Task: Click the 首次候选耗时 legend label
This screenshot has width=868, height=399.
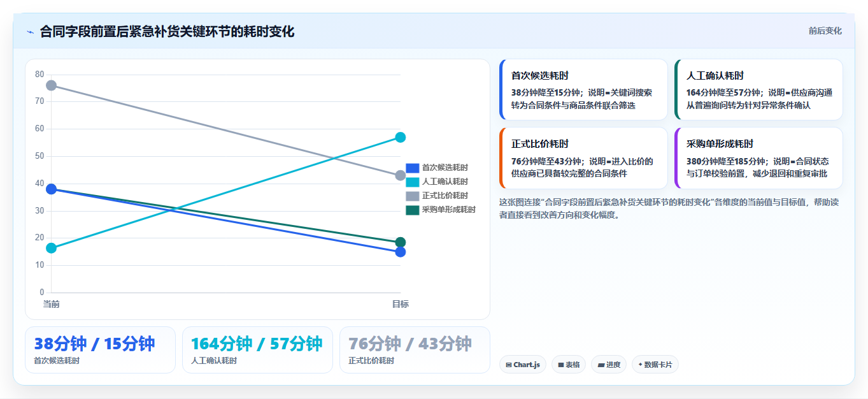Action: click(445, 168)
